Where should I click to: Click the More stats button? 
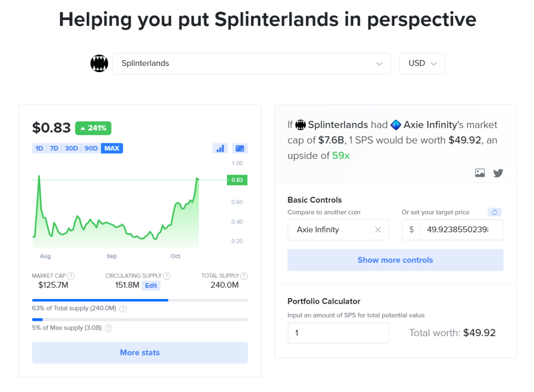point(140,353)
